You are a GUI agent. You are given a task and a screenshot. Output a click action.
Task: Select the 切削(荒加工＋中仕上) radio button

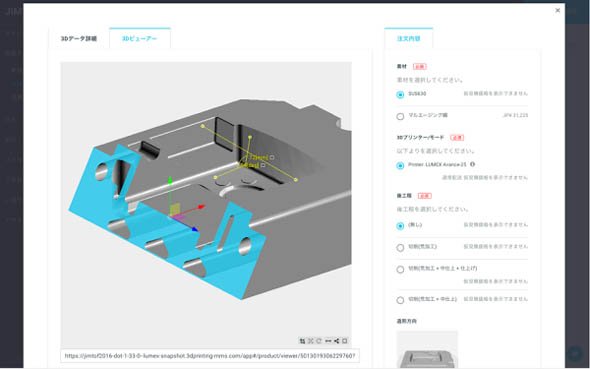[x=400, y=300]
